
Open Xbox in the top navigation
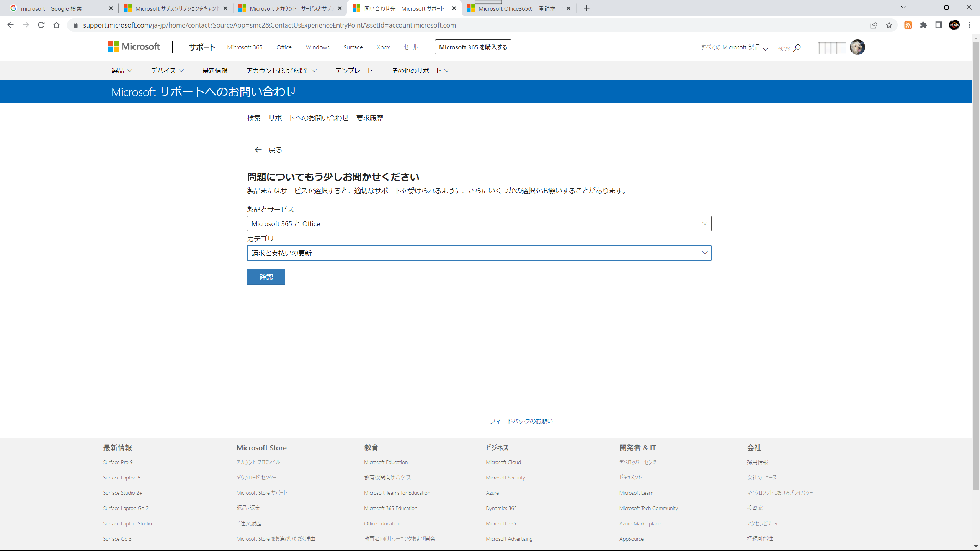(383, 47)
